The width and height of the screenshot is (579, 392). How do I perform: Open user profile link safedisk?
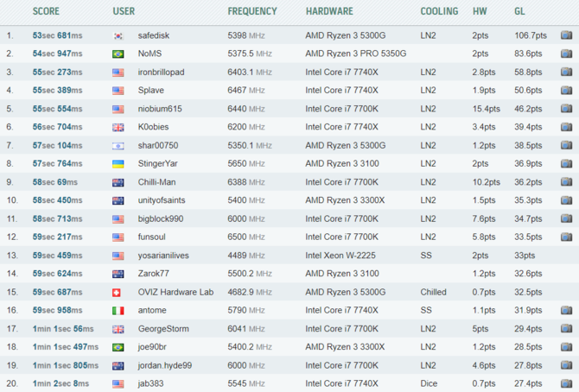[154, 35]
